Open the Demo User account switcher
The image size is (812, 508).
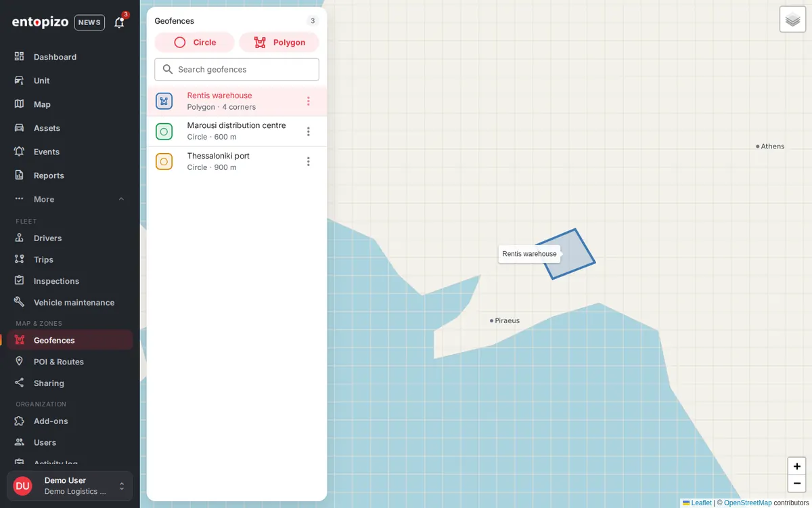[70, 486]
